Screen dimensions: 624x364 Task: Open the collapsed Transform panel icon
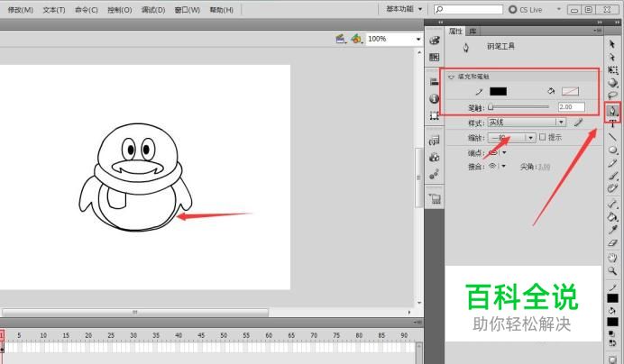tap(435, 115)
